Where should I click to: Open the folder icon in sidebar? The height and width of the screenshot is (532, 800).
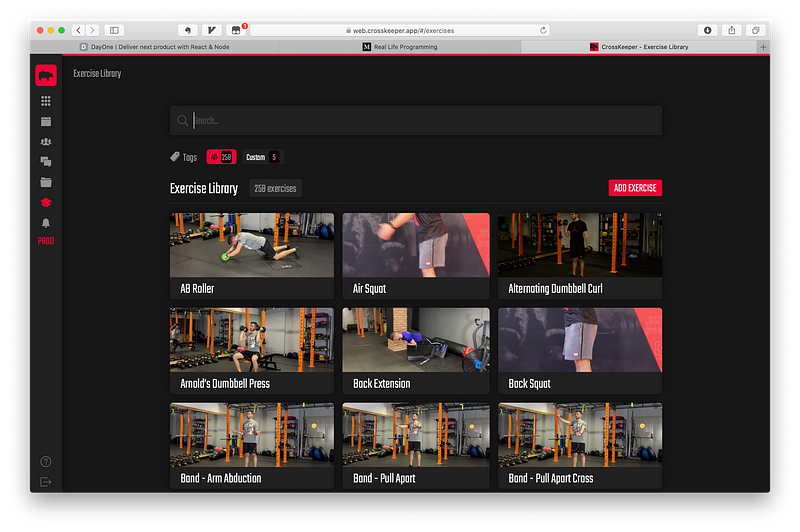point(46,182)
